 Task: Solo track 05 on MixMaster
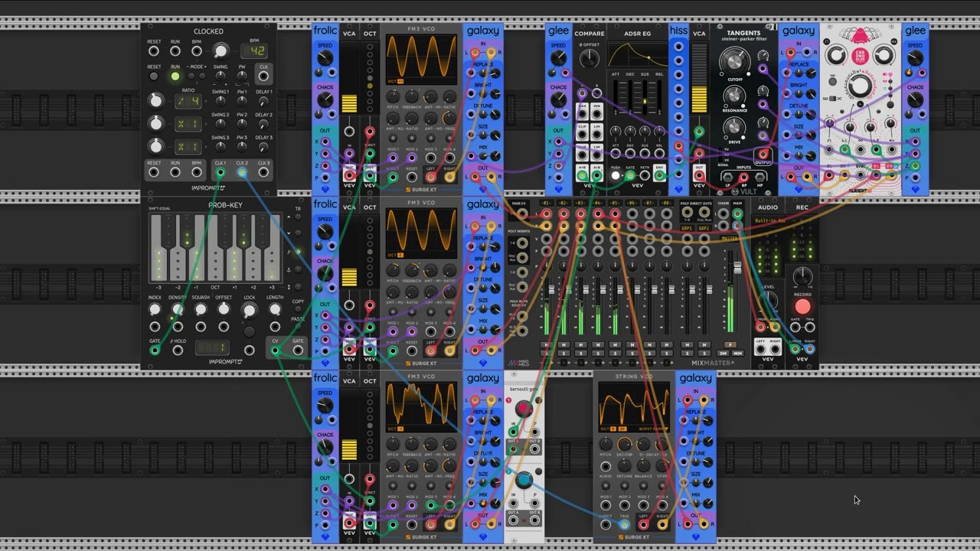(x=616, y=354)
